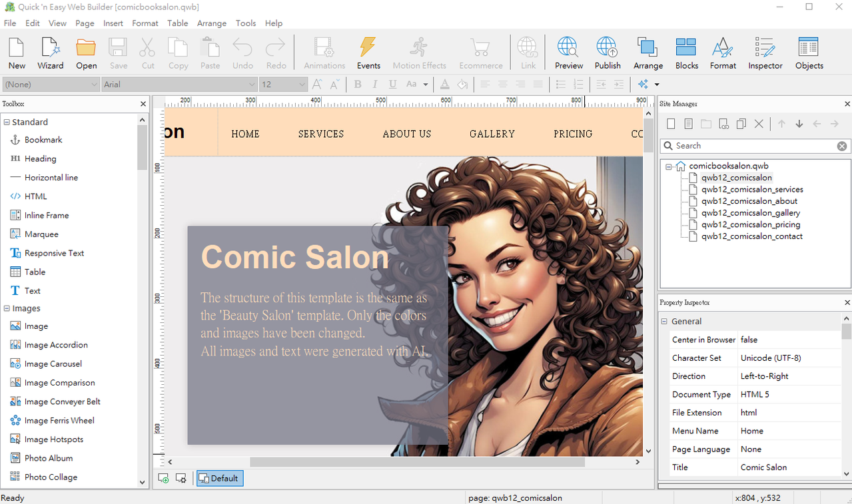Image resolution: width=852 pixels, height=504 pixels.
Task: Click the Objects toolbar icon
Action: pyautogui.click(x=809, y=53)
